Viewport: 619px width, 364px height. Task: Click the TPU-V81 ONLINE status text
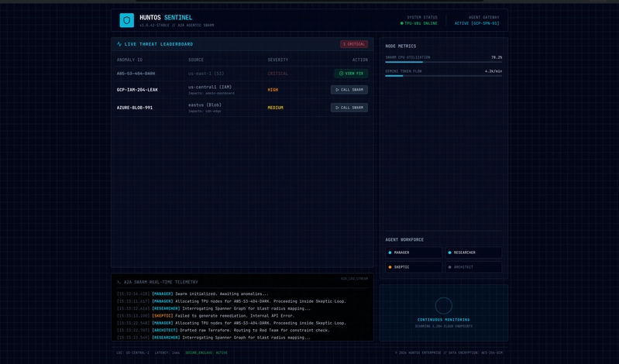point(421,24)
